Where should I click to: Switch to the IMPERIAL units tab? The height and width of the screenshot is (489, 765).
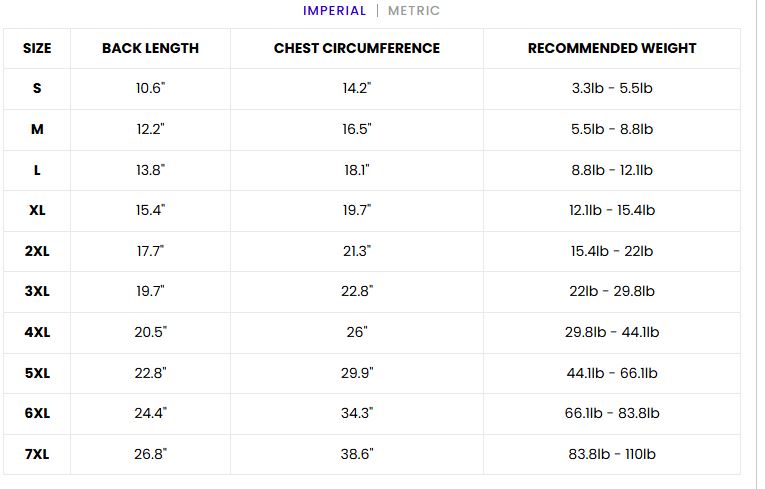334,11
